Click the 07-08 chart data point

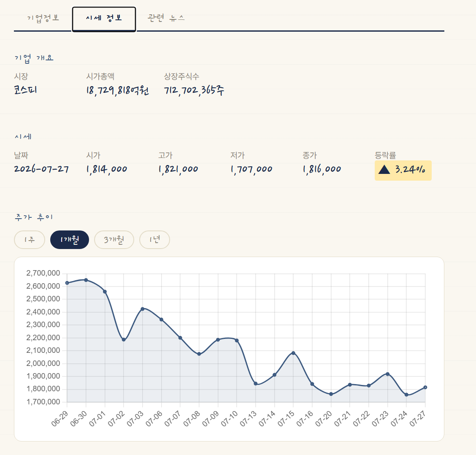click(199, 354)
